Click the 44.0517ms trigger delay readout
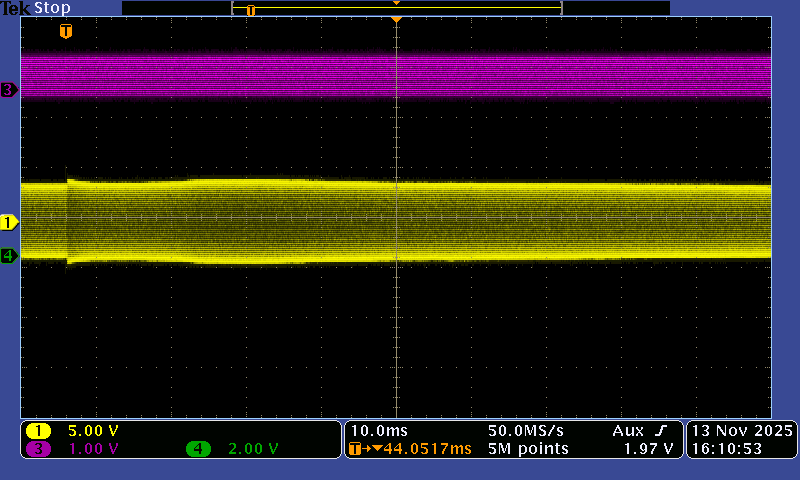The height and width of the screenshot is (480, 800). coord(420,449)
